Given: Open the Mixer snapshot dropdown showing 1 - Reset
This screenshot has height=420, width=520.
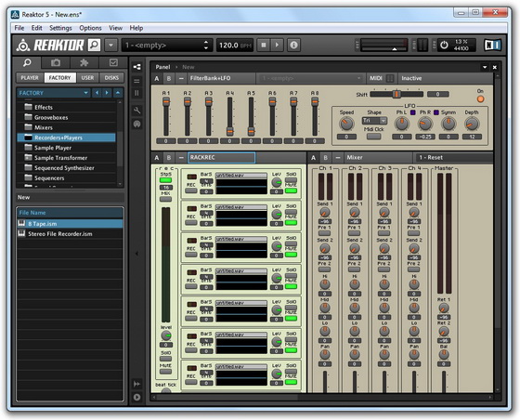Looking at the screenshot, I should (453, 158).
